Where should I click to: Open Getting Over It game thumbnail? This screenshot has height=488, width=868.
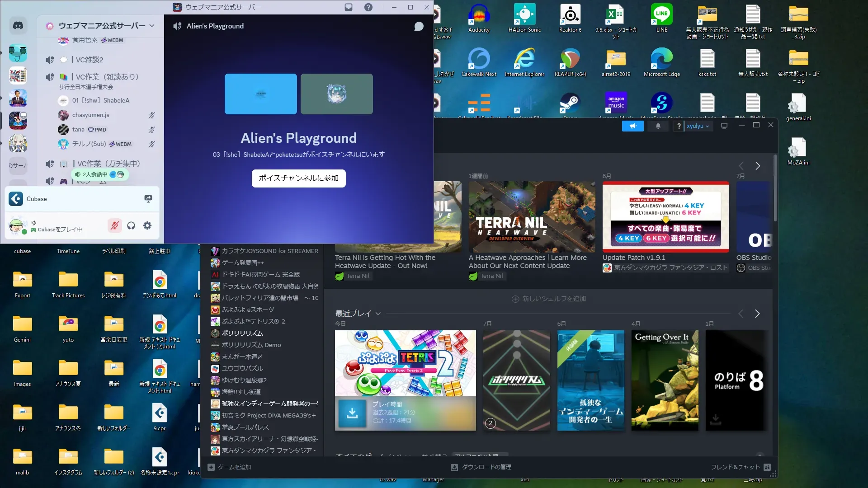pos(665,380)
